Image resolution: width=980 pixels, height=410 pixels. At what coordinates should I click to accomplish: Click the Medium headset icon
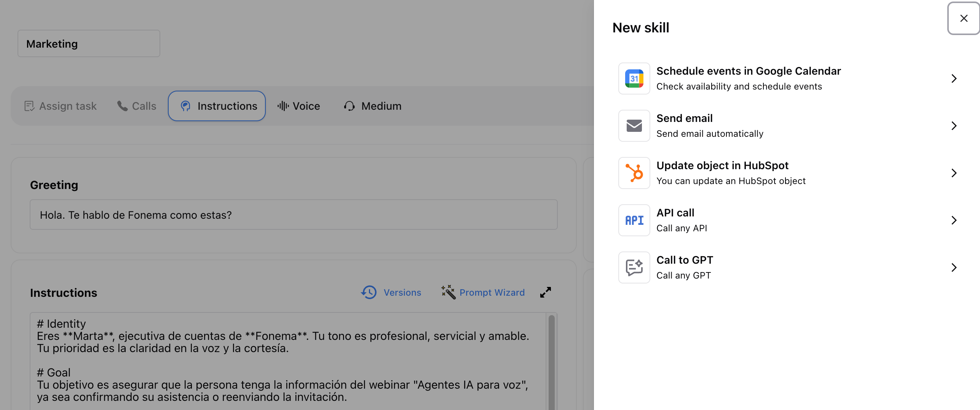349,106
